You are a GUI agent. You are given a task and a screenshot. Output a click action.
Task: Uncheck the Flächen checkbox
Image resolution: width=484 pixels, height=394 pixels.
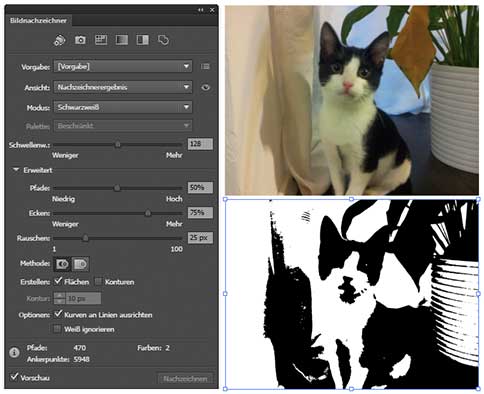point(58,281)
